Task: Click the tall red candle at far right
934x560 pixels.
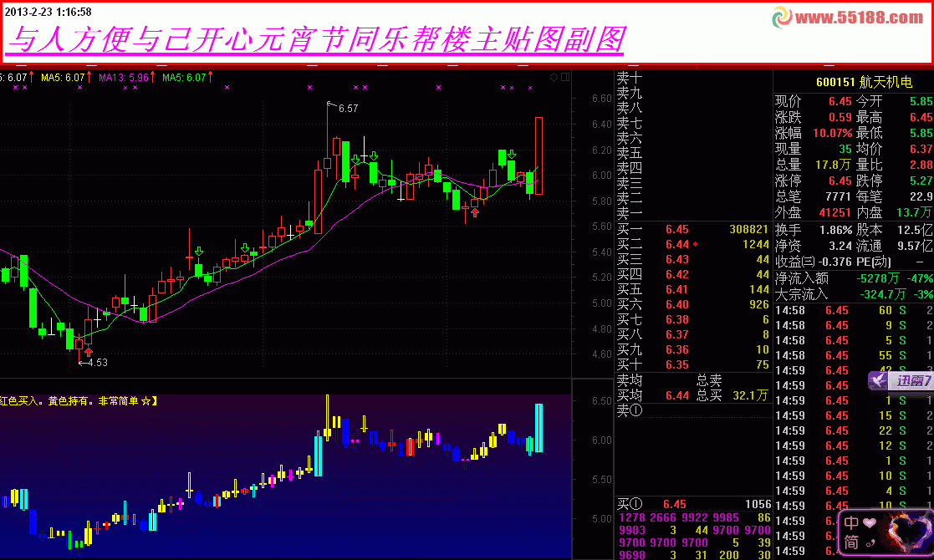Action: pos(538,156)
